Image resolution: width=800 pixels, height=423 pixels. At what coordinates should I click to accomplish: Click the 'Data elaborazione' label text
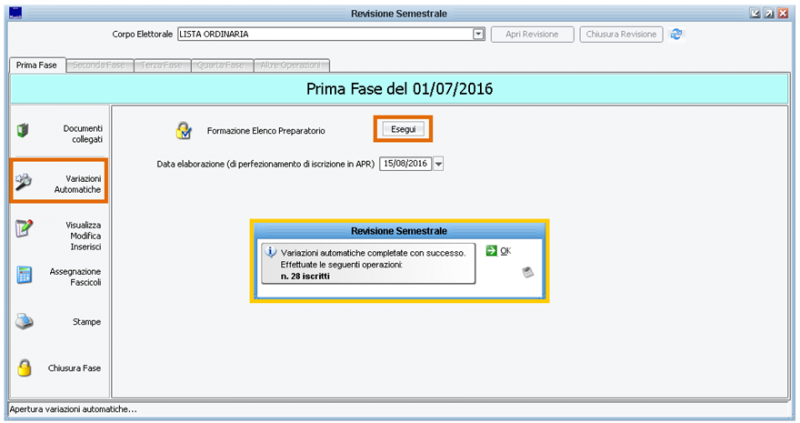click(x=265, y=164)
